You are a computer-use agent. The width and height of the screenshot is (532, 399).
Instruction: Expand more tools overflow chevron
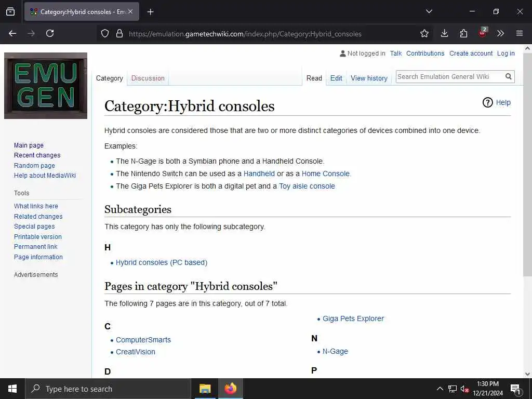[500, 33]
